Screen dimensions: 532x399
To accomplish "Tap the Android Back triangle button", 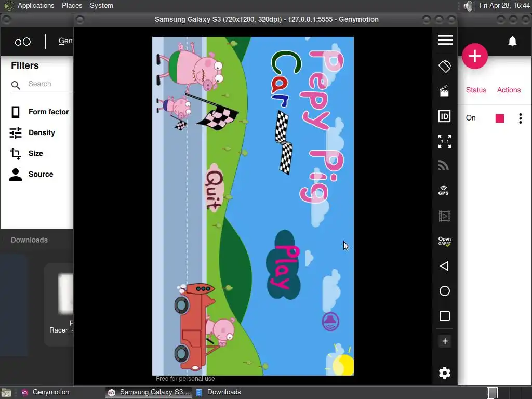I will tap(444, 266).
